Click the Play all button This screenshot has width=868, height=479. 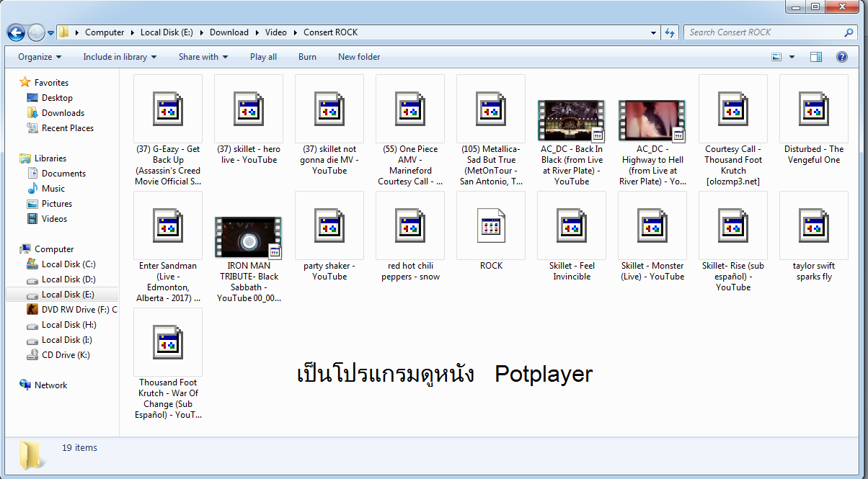tap(263, 57)
